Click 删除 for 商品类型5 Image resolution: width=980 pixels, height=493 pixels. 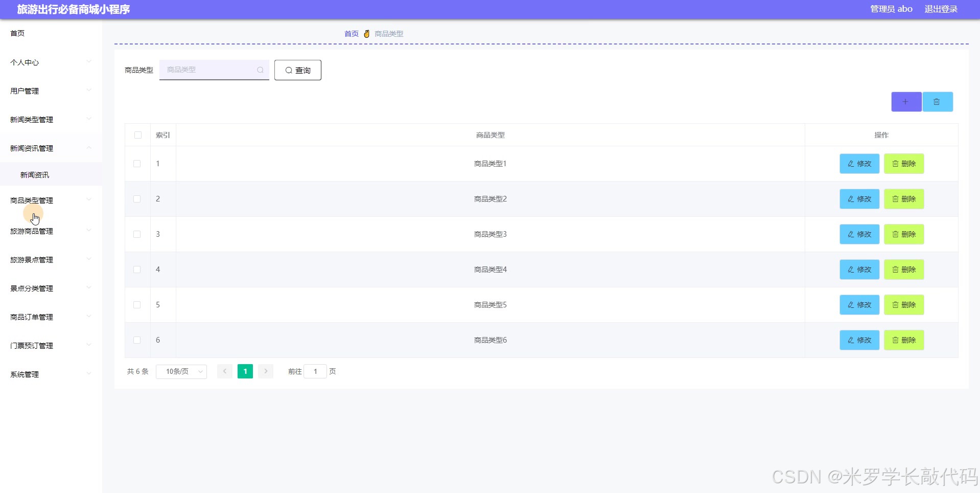pos(904,305)
